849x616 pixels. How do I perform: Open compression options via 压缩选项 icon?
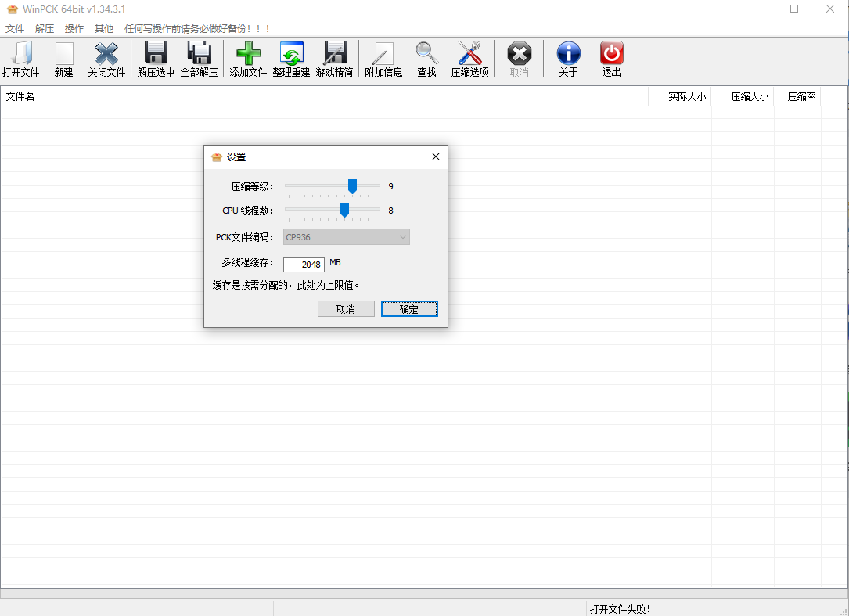(469, 59)
